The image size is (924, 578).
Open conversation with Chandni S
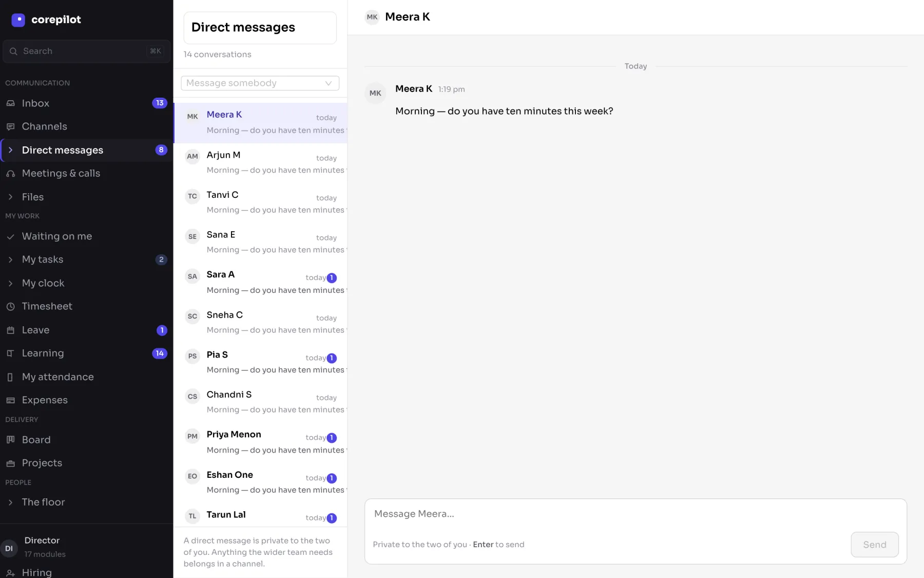tap(261, 402)
